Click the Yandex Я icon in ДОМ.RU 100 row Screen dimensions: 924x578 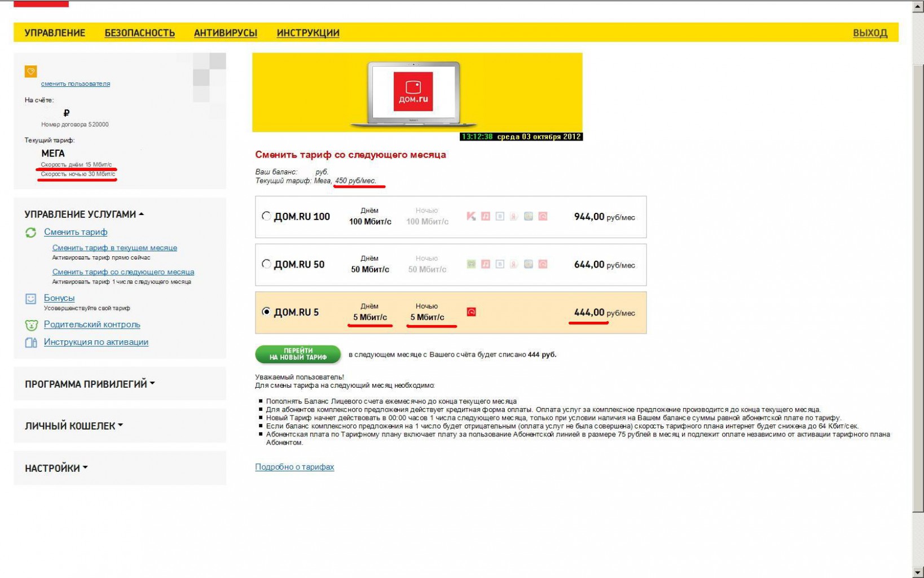(514, 216)
